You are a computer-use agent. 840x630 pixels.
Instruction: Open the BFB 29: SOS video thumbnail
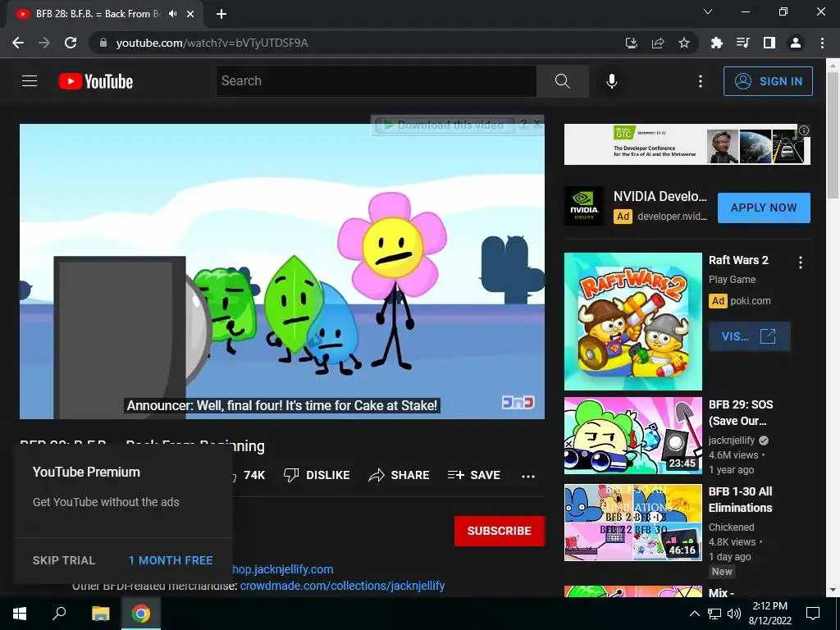pos(633,436)
